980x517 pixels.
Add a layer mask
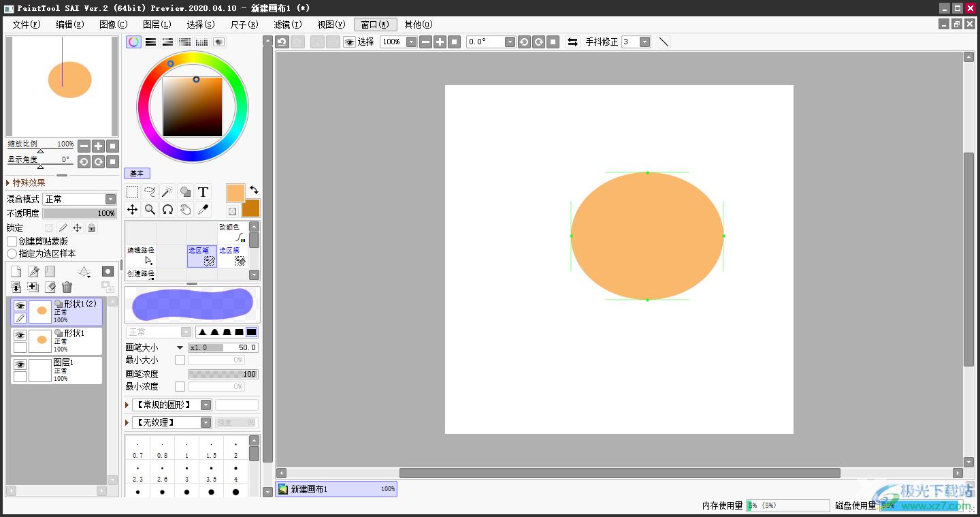pos(108,272)
